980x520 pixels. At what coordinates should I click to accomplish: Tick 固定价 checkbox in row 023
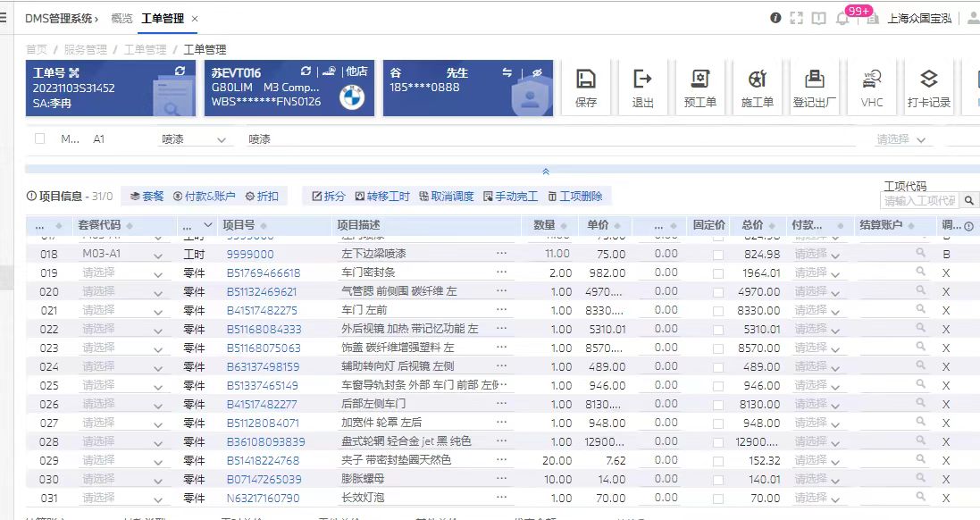718,348
